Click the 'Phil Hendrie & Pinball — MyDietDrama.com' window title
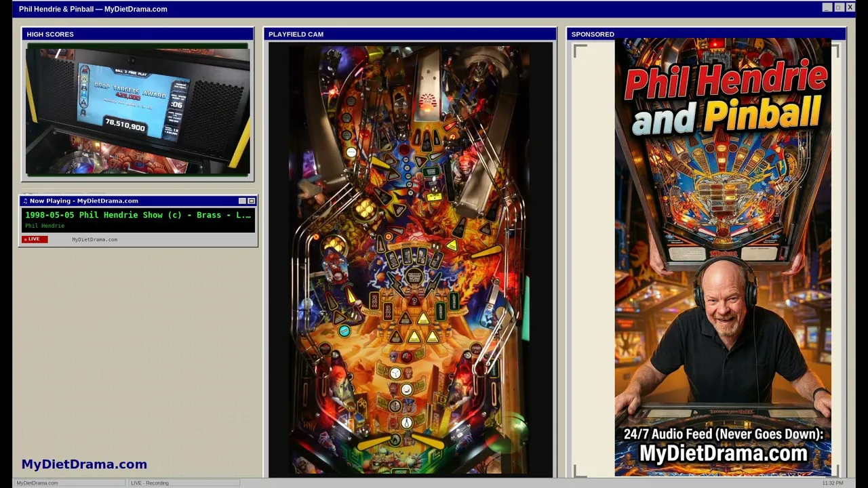Screen dimensions: 868x488 click(93, 9)
